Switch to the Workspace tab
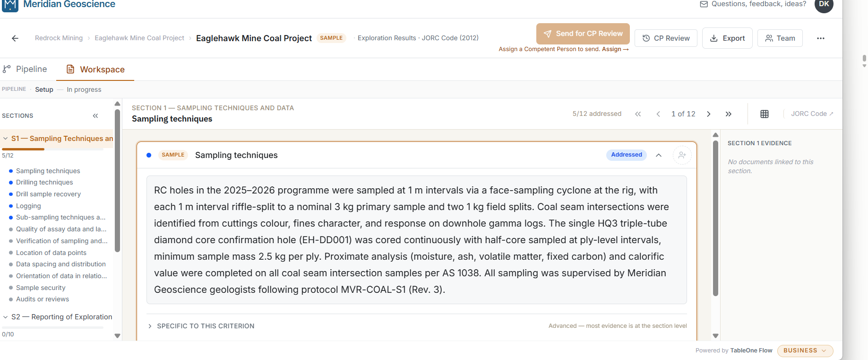Screen dimensions: 868x360 pos(95,70)
